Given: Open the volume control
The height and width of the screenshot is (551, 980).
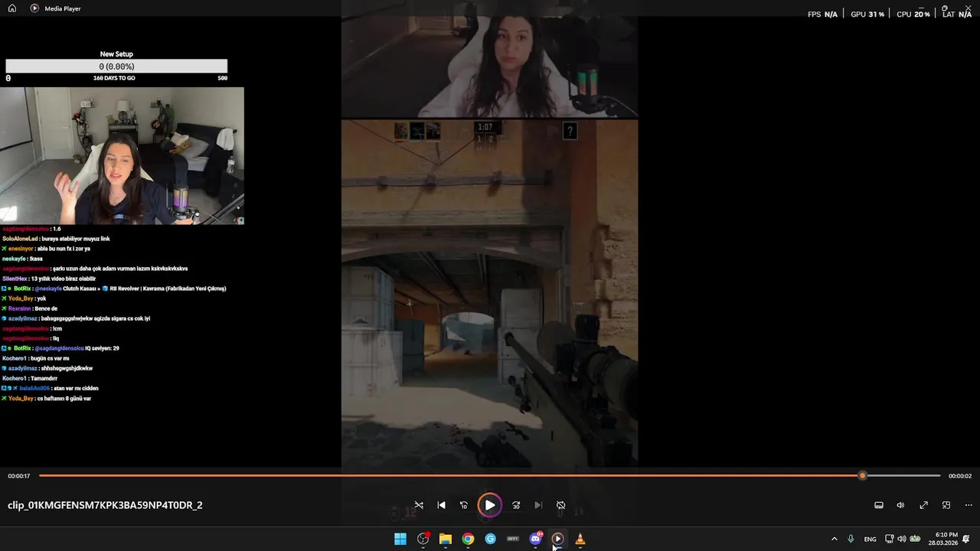Looking at the screenshot, I should point(900,505).
